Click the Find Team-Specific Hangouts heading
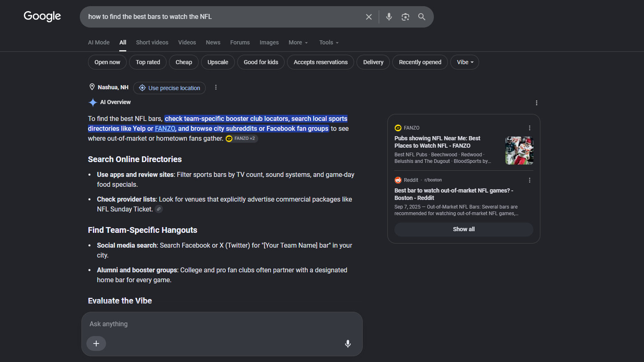The height and width of the screenshot is (362, 644). point(143,230)
